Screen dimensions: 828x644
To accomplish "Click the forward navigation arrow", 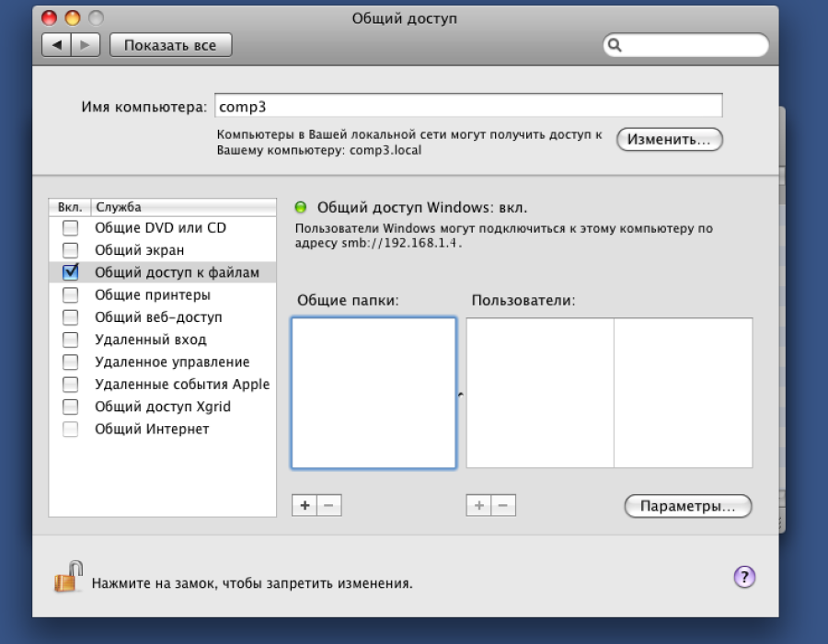I will tap(85, 45).
